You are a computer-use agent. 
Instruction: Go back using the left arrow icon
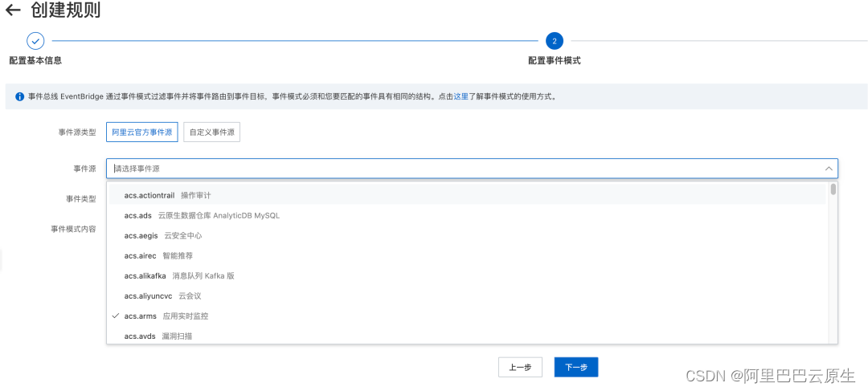pyautogui.click(x=13, y=10)
